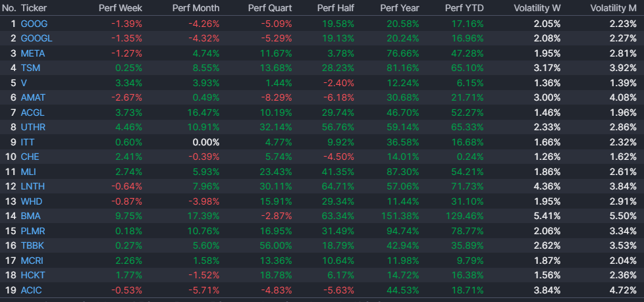Open the GOOG ticker link
The height and width of the screenshot is (302, 644).
(x=34, y=23)
